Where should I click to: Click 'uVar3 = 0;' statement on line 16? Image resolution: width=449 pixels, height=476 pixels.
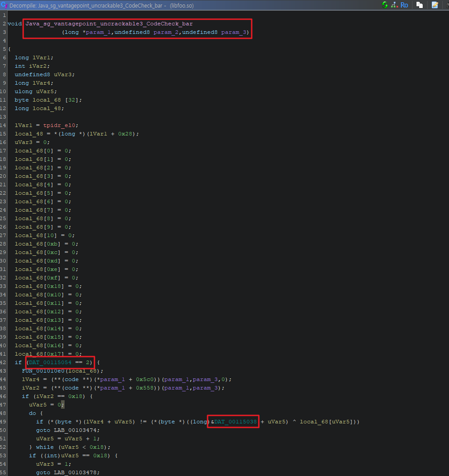click(x=32, y=142)
